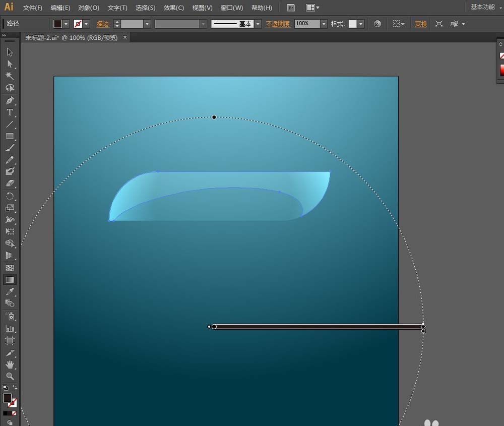Select the Pen tool
The image size is (504, 426).
tap(10, 100)
